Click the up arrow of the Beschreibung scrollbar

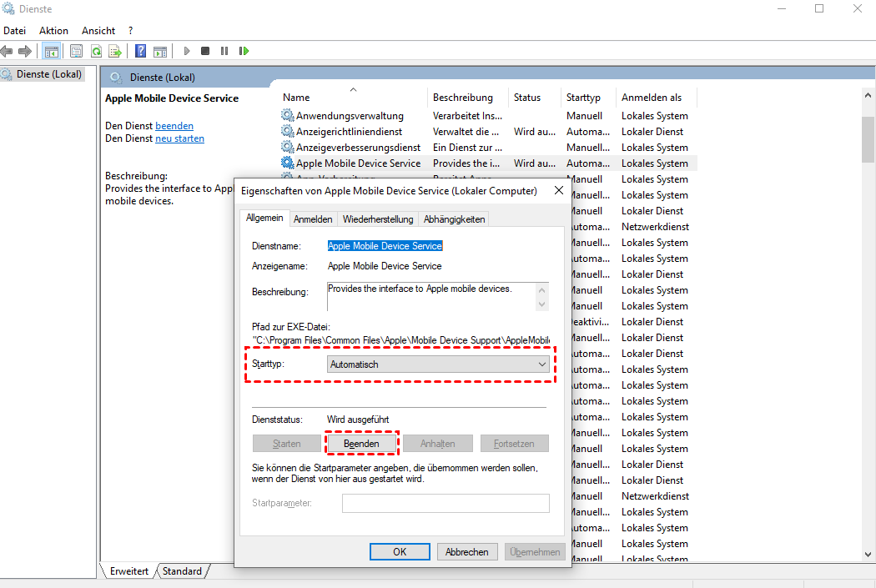click(x=541, y=289)
